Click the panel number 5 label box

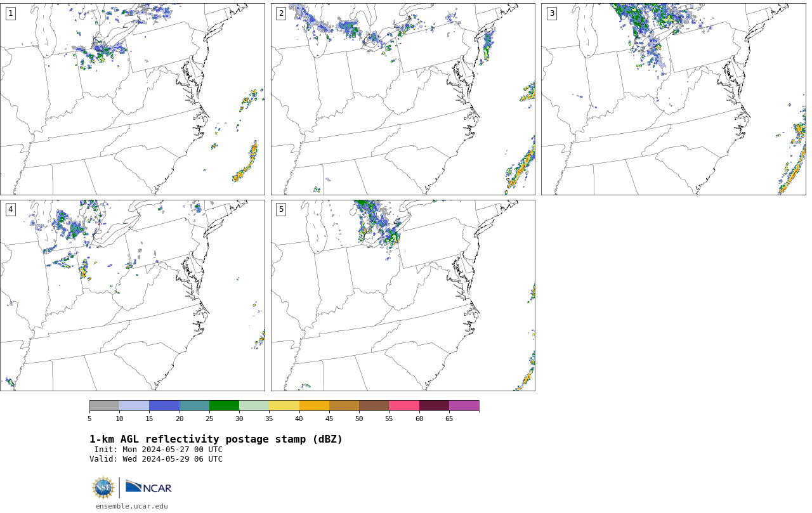click(x=281, y=209)
